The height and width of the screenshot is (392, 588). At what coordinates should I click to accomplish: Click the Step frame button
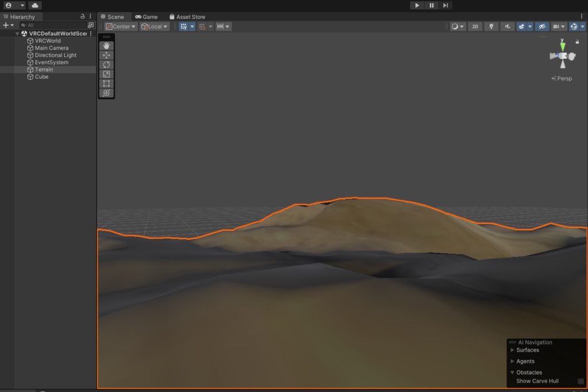tap(446, 5)
